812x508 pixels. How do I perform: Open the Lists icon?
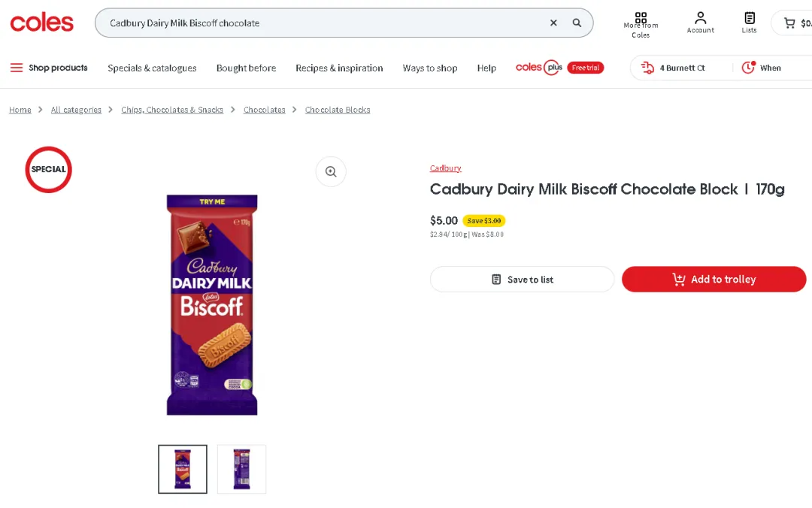pos(750,23)
